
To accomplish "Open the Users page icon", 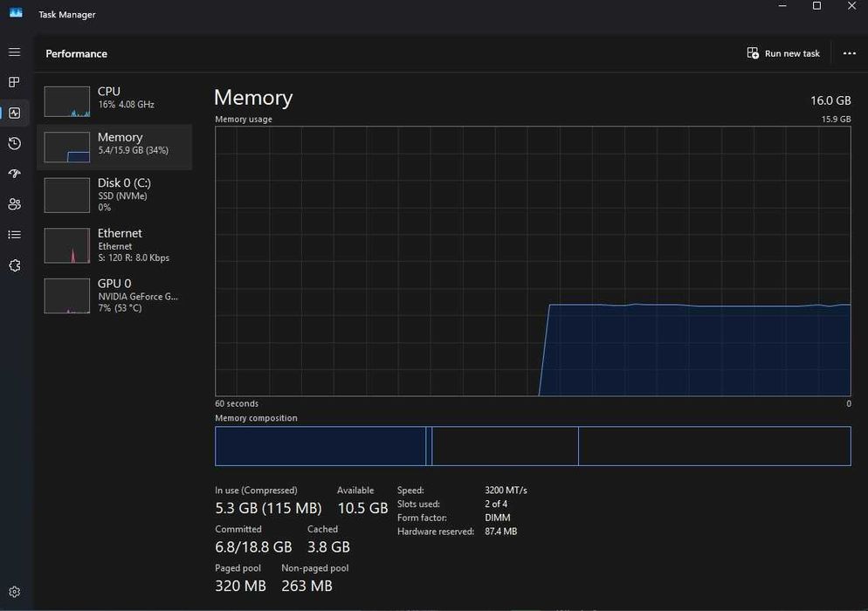I will pyautogui.click(x=14, y=204).
